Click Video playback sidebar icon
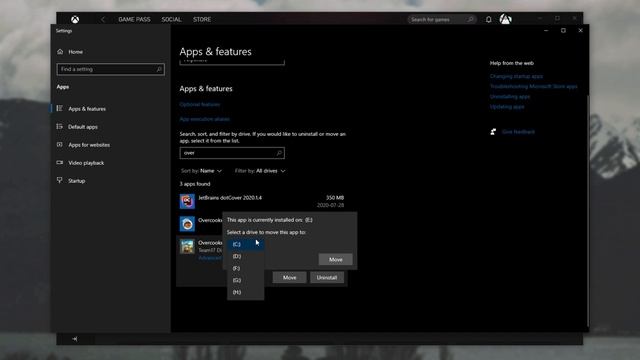This screenshot has width=640, height=360. pyautogui.click(x=60, y=162)
